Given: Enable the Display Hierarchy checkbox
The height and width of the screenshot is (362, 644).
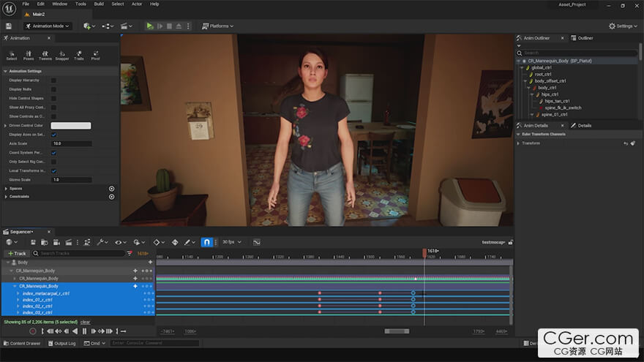Looking at the screenshot, I should (53, 80).
